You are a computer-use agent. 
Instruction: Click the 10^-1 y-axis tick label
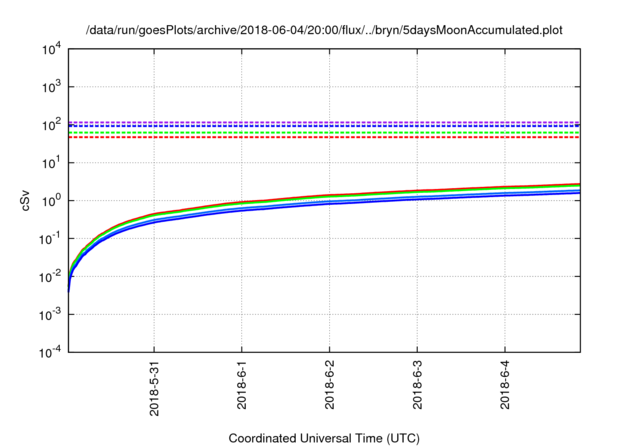(x=51, y=239)
